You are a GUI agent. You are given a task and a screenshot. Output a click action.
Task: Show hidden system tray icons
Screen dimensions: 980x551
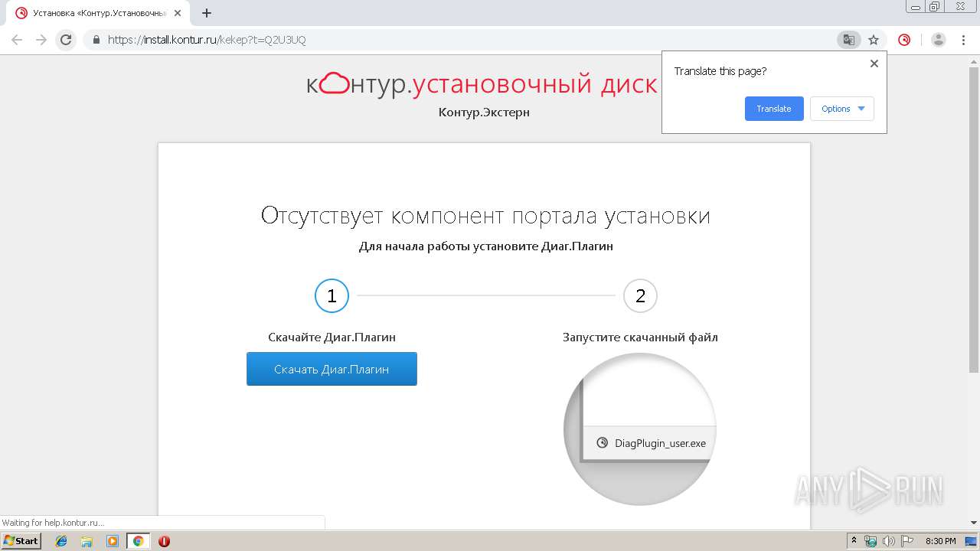coord(854,541)
